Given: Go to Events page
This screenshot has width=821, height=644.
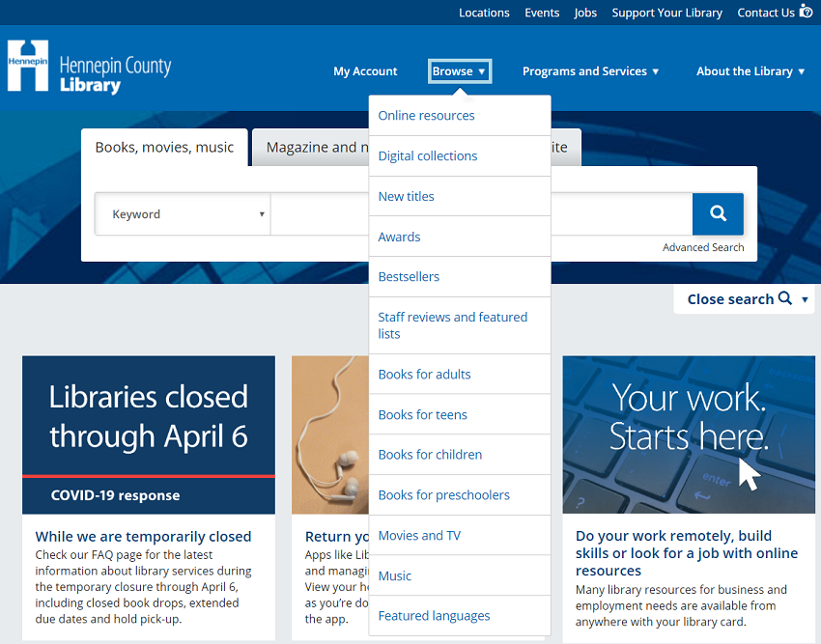Looking at the screenshot, I should [542, 13].
